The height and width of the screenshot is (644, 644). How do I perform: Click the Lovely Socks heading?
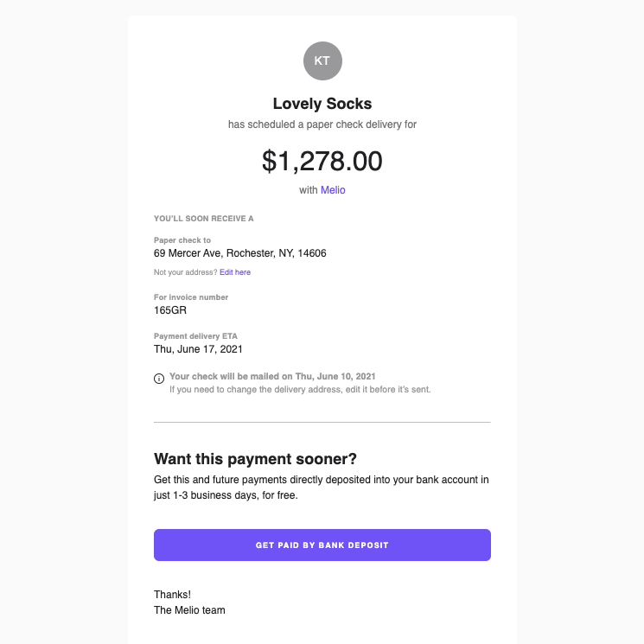point(322,104)
